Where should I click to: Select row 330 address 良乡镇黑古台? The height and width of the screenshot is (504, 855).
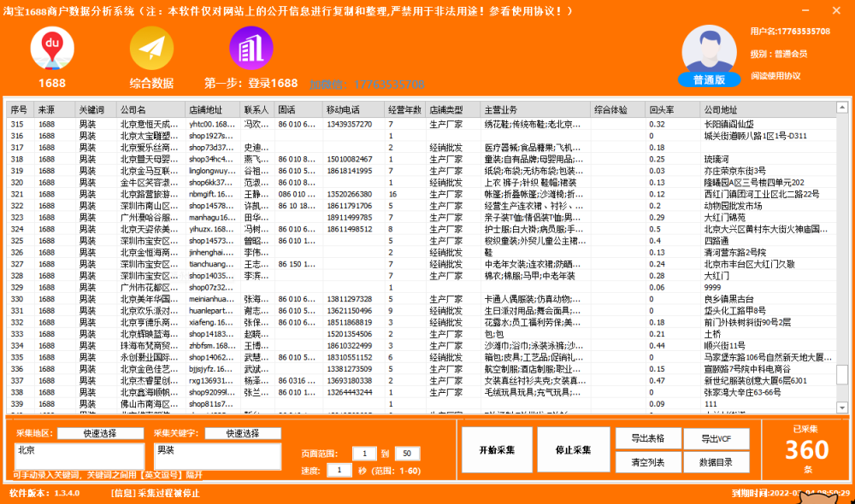point(728,299)
